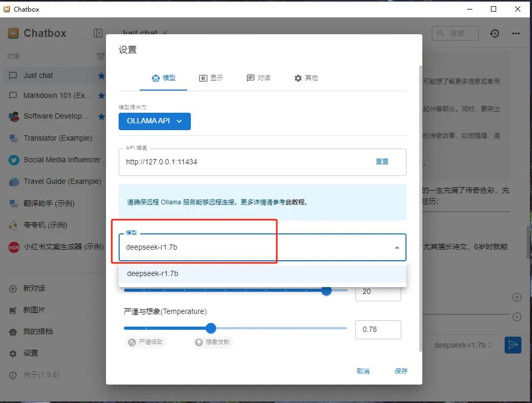Click the image icon for 新图片

(x=13, y=310)
